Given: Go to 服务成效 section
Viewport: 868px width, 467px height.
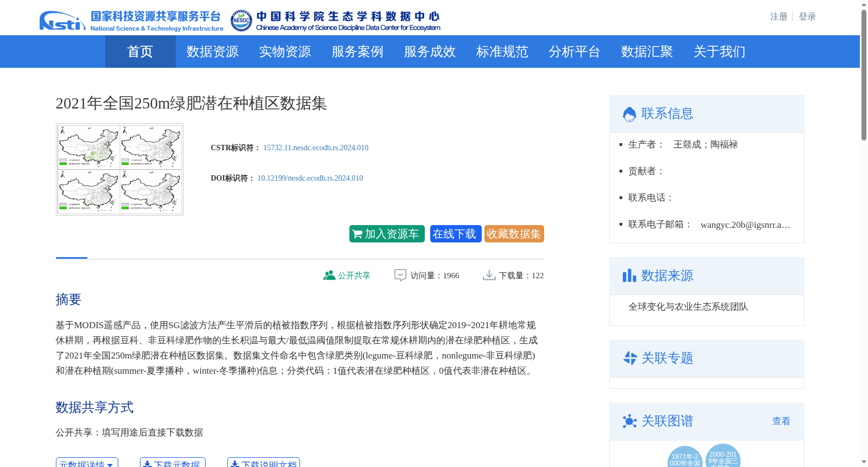Looking at the screenshot, I should [430, 52].
